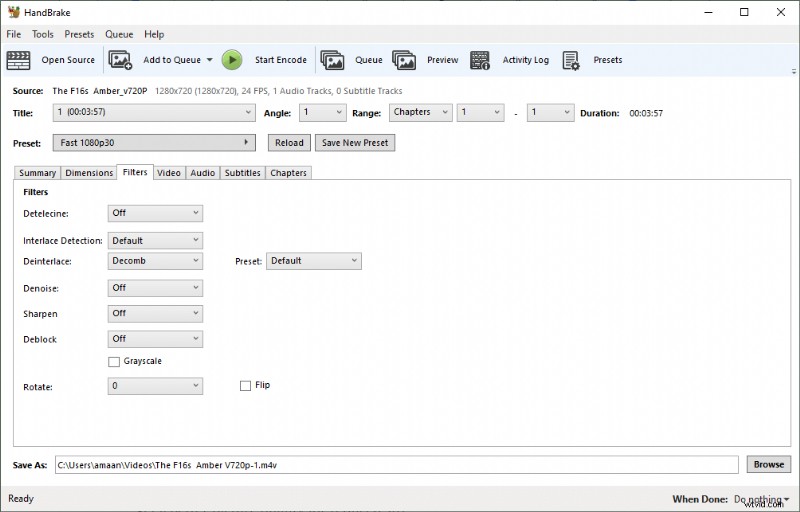Viewport: 800px width, 512px height.
Task: Click the Browse button
Action: 769,465
